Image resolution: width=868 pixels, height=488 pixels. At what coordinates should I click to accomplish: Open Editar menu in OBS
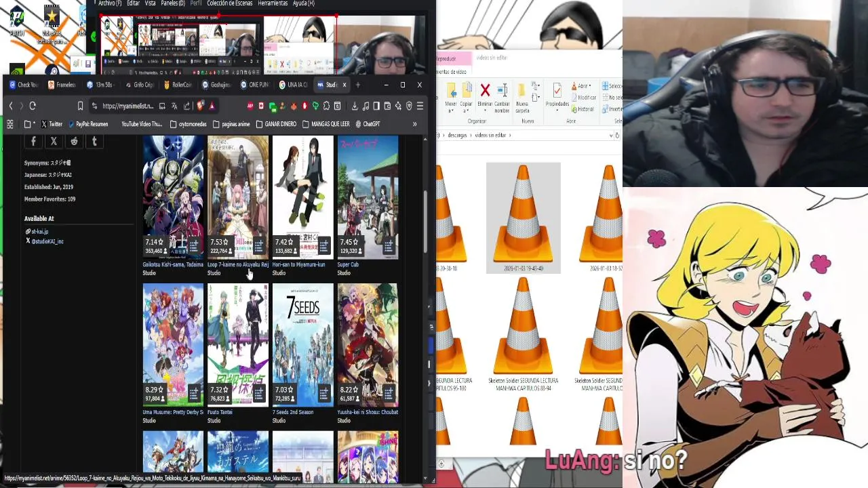coord(133,3)
